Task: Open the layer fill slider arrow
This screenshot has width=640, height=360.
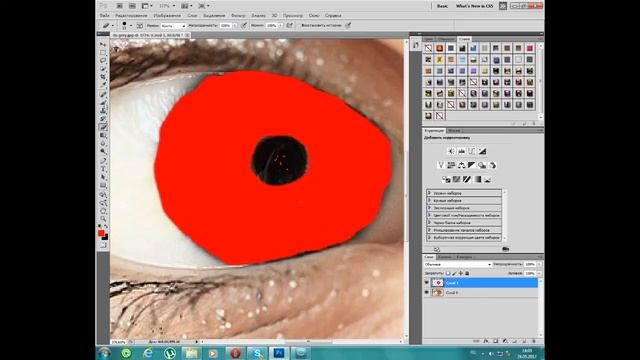Action: tap(539, 273)
